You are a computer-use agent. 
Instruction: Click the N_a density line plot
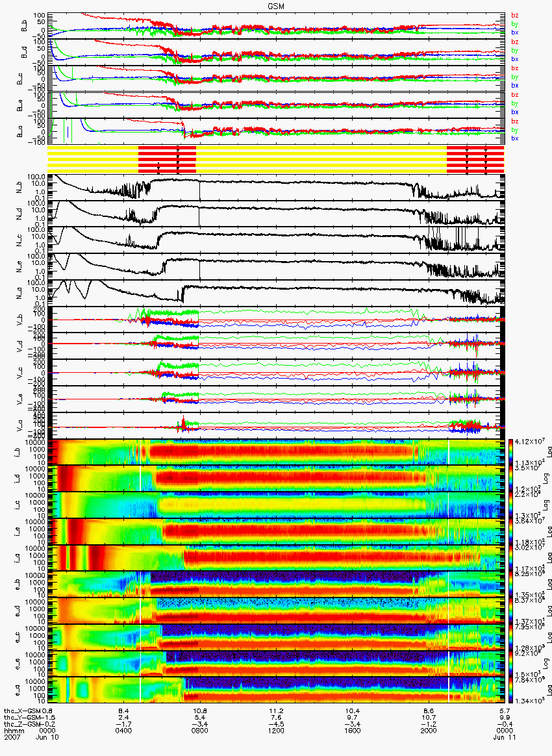click(276, 293)
